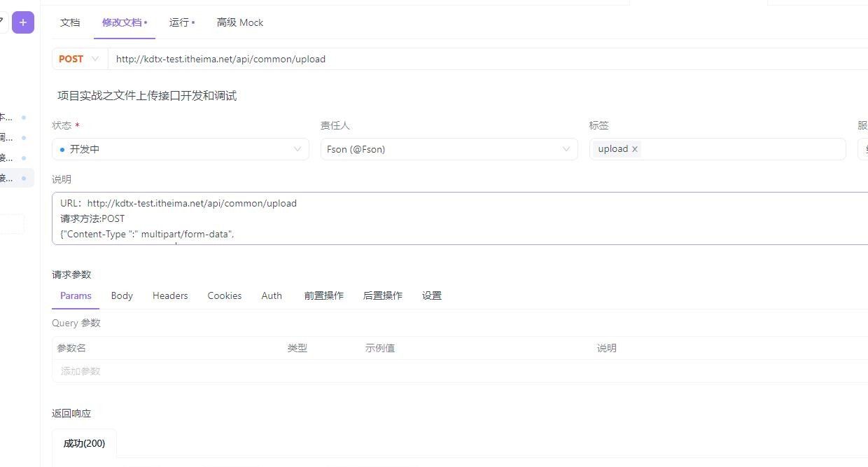The width and height of the screenshot is (868, 467).
Task: Select the Body tab under request parameters
Action: 122,295
